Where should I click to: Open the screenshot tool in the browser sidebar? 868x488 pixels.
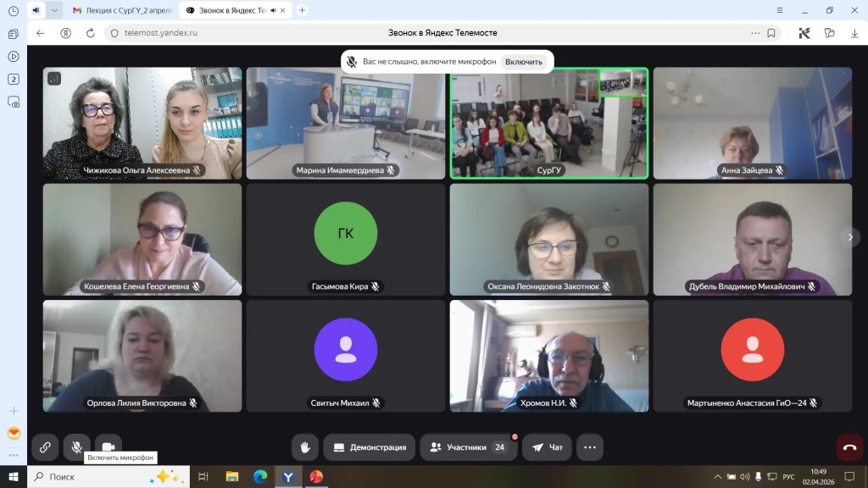click(13, 102)
